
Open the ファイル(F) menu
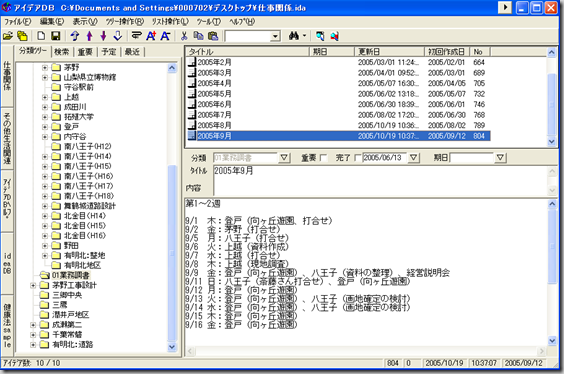pos(17,22)
